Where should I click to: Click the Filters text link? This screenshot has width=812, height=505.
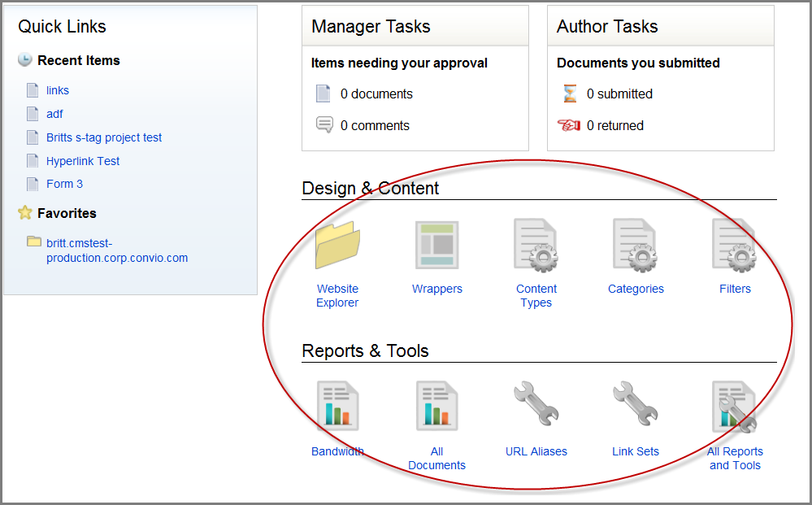pyautogui.click(x=735, y=289)
